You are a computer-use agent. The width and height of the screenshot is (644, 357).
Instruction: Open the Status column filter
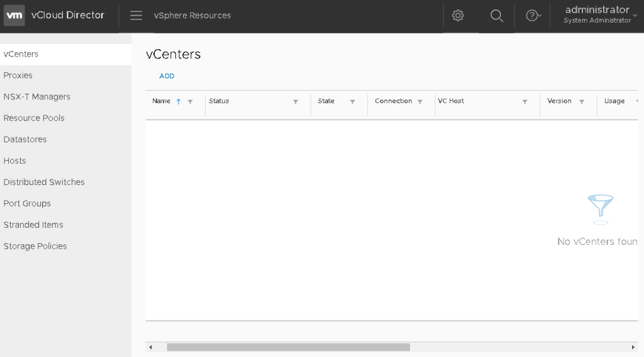coord(296,101)
